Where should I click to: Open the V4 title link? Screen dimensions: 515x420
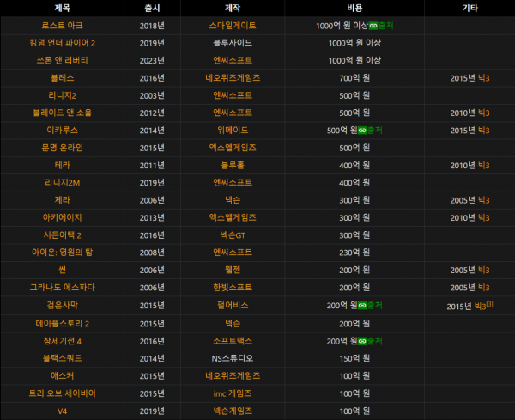[x=62, y=411]
